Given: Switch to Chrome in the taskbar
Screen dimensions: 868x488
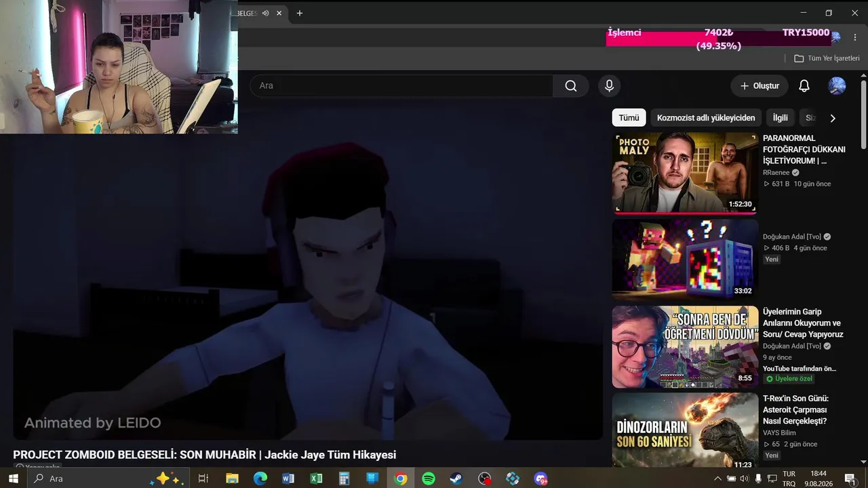Looking at the screenshot, I should (401, 479).
